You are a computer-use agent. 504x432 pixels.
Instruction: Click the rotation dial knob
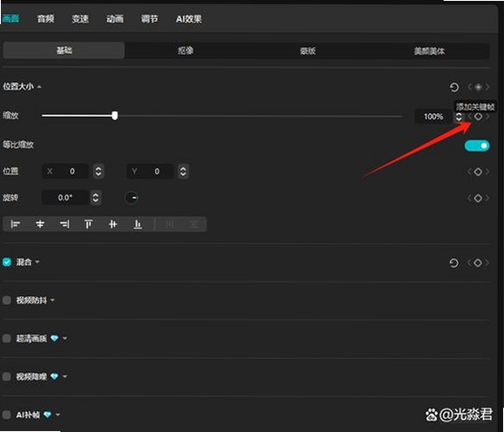[131, 198]
